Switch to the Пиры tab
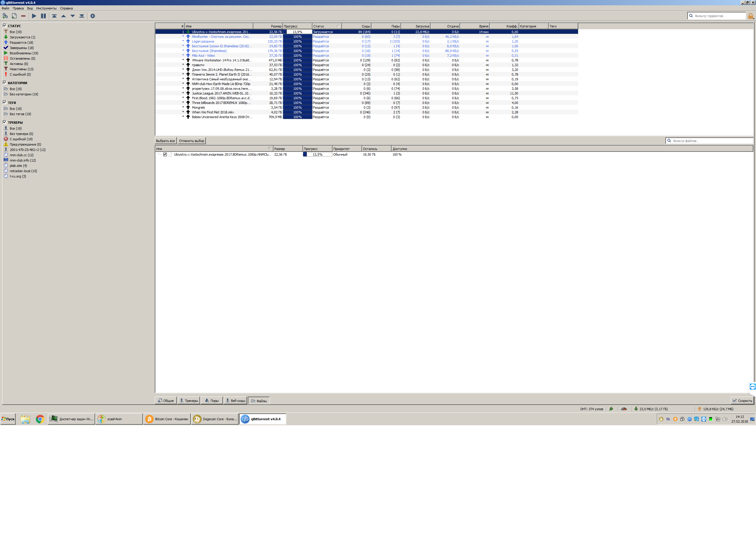This screenshot has height=536, width=756. [x=211, y=401]
